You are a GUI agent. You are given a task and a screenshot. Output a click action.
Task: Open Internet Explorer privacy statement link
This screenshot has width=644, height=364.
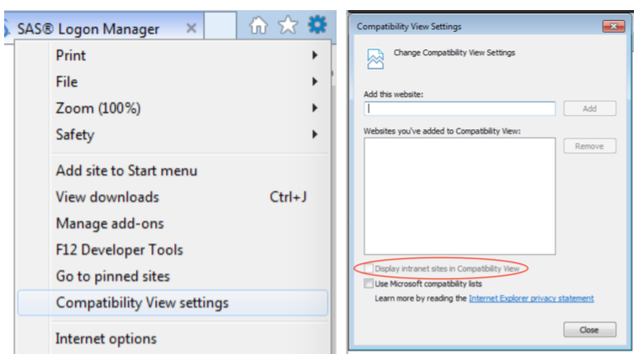coord(531,298)
